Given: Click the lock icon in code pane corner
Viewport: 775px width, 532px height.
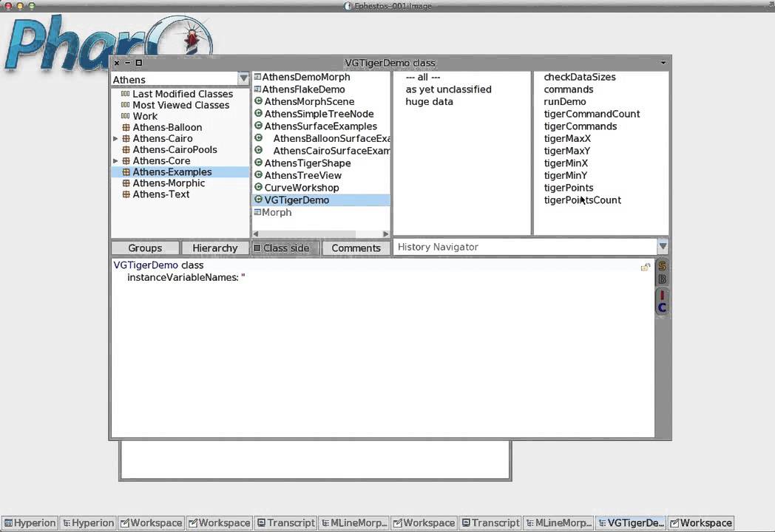Looking at the screenshot, I should (x=645, y=267).
